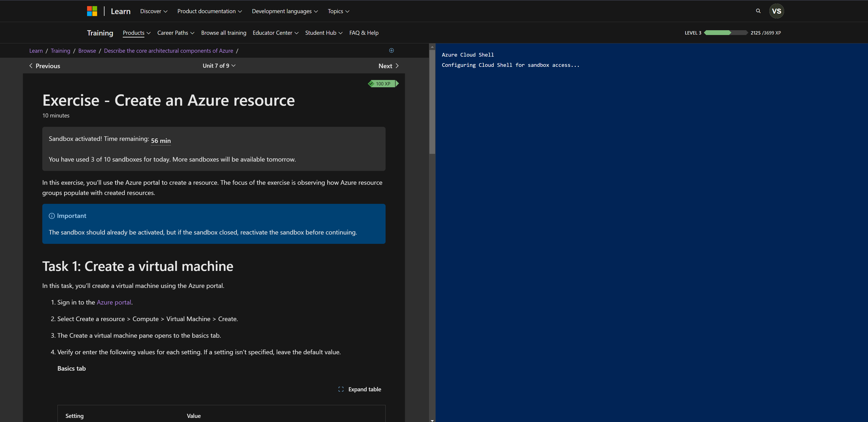This screenshot has height=422, width=868.
Task: Click the Expand table button label
Action: [365, 389]
